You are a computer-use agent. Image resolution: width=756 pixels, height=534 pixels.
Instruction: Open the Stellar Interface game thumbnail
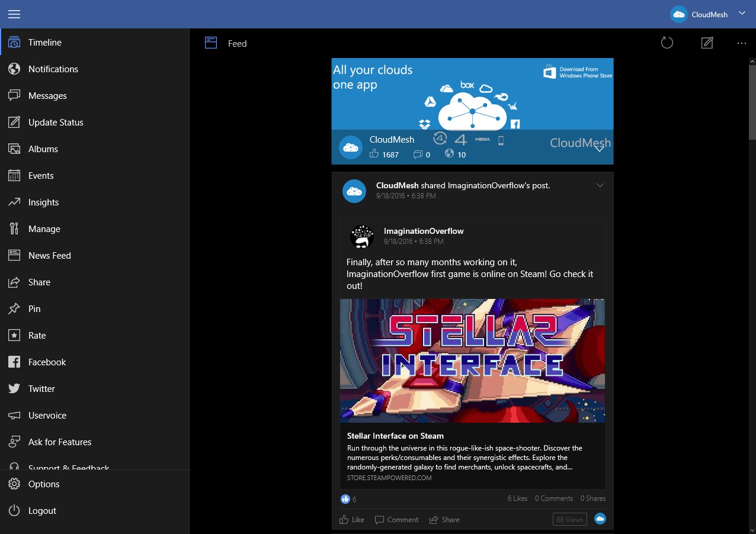point(472,360)
